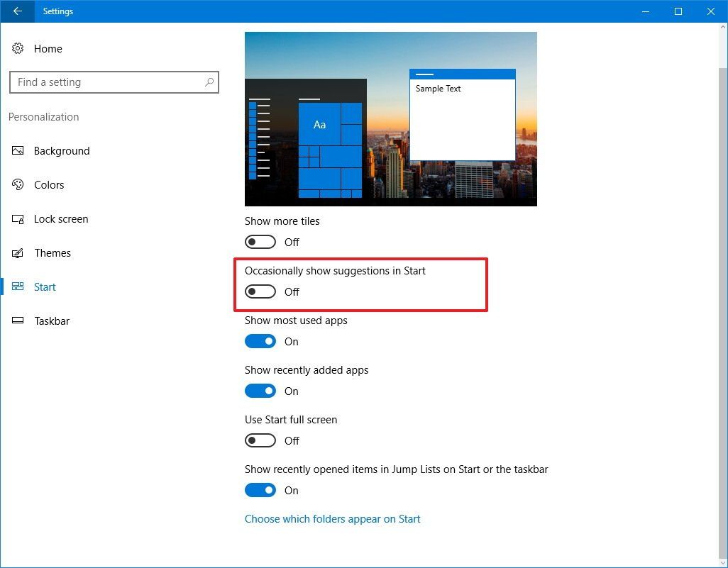Open Choose which folders appear on Start
The height and width of the screenshot is (568, 728).
pyautogui.click(x=332, y=518)
